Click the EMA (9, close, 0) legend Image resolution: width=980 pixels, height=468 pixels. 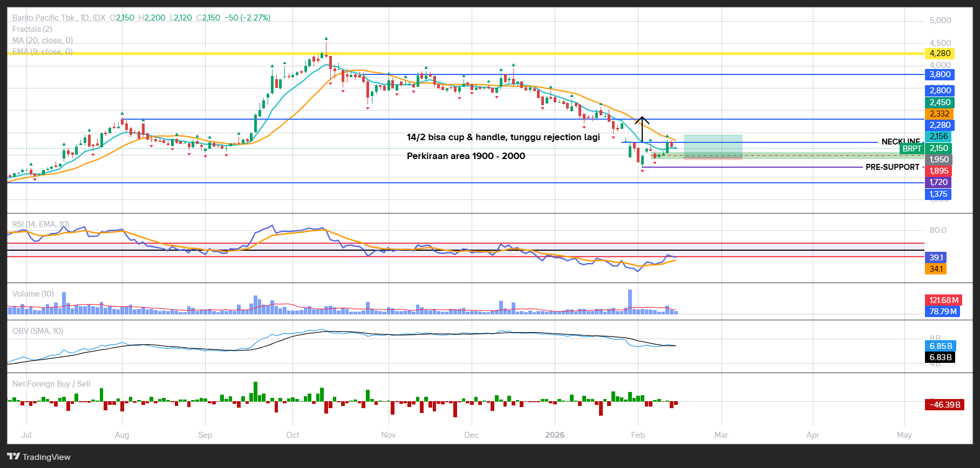43,52
